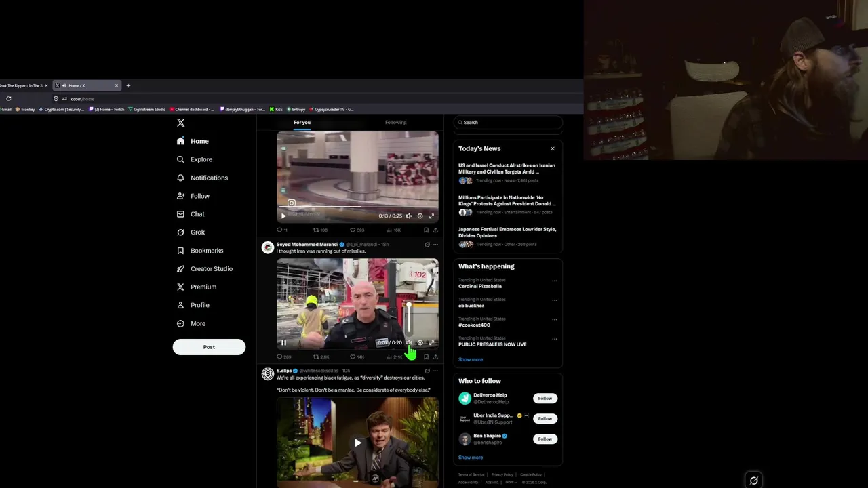Follow Uber India Support
Image resolution: width=868 pixels, height=488 pixels.
pos(545,418)
